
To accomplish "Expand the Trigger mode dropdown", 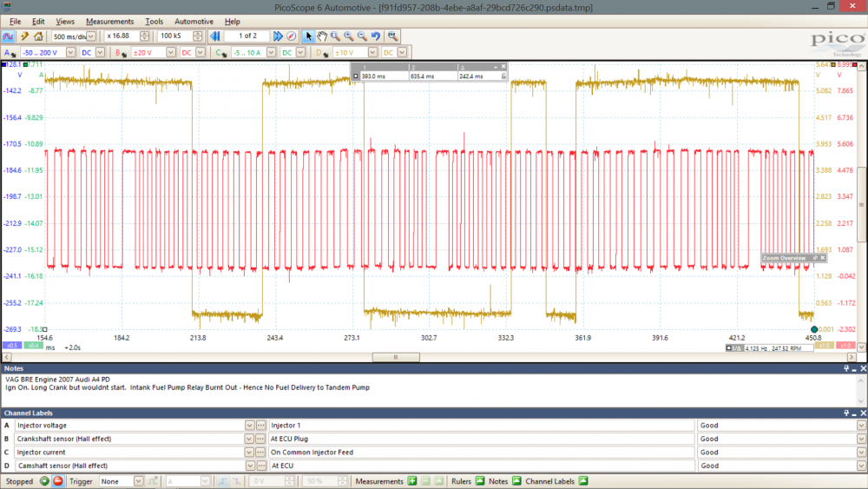I will [138, 481].
